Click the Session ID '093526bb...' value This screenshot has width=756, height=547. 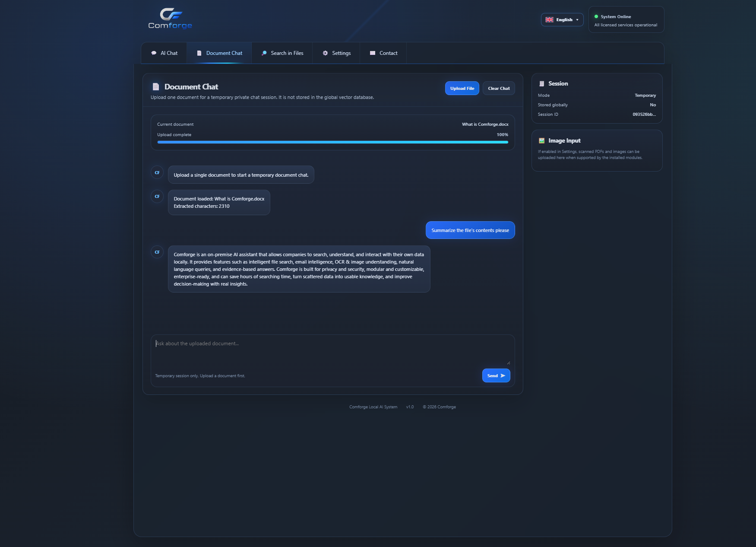tap(644, 114)
